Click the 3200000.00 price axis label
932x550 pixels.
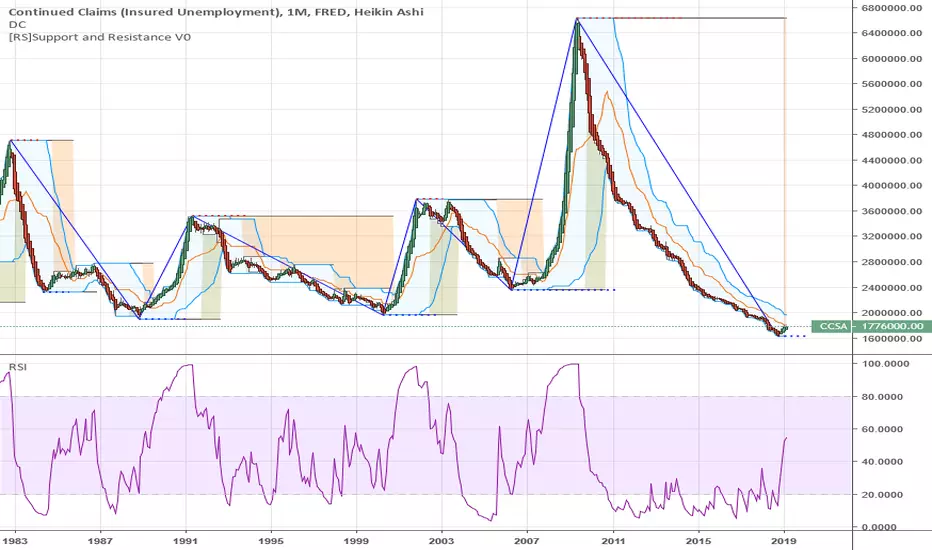click(x=892, y=236)
